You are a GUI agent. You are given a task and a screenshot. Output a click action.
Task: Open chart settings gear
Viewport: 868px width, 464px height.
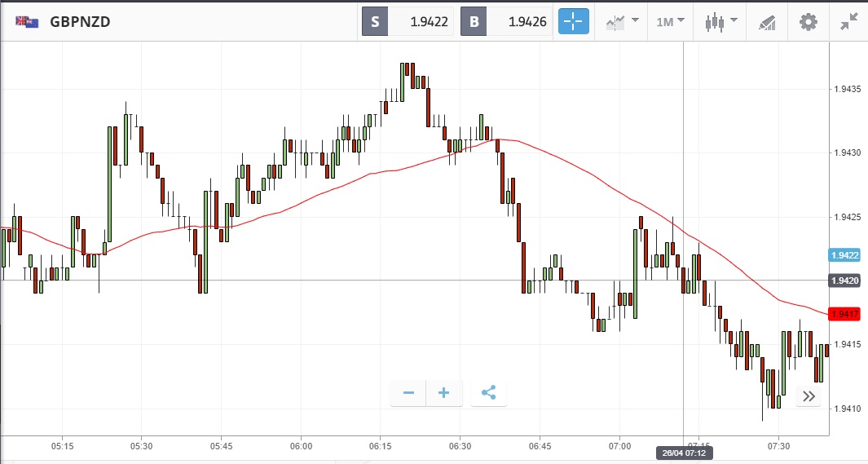click(x=808, y=22)
